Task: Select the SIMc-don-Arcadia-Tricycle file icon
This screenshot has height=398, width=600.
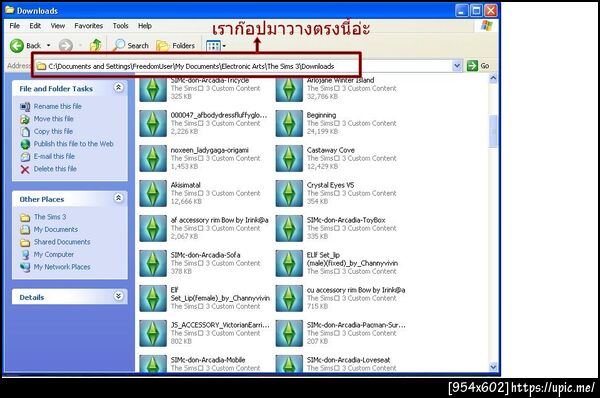Action: tap(153, 89)
